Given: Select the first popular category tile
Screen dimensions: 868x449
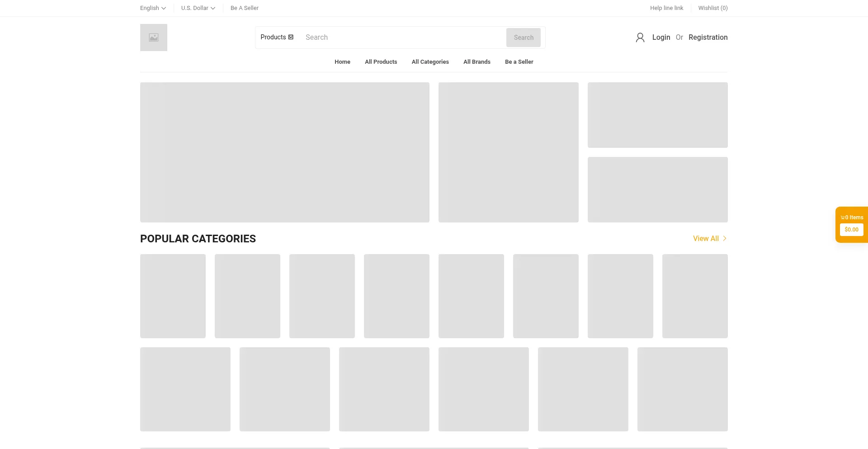Looking at the screenshot, I should tap(173, 296).
